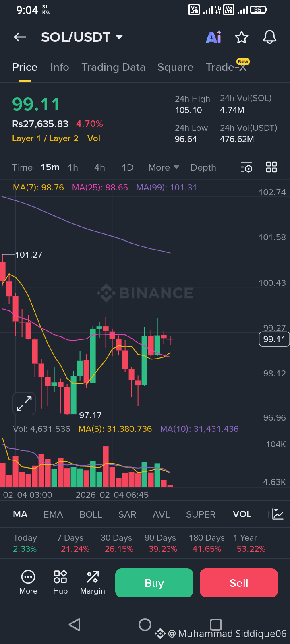Tap the red Sell button
290x644 pixels.
coord(239,583)
